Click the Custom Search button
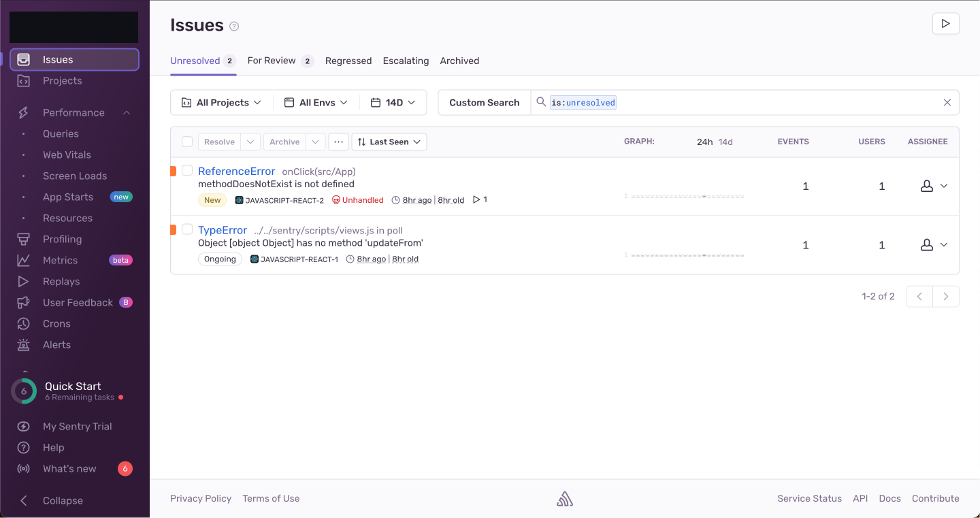The image size is (980, 518). [485, 103]
